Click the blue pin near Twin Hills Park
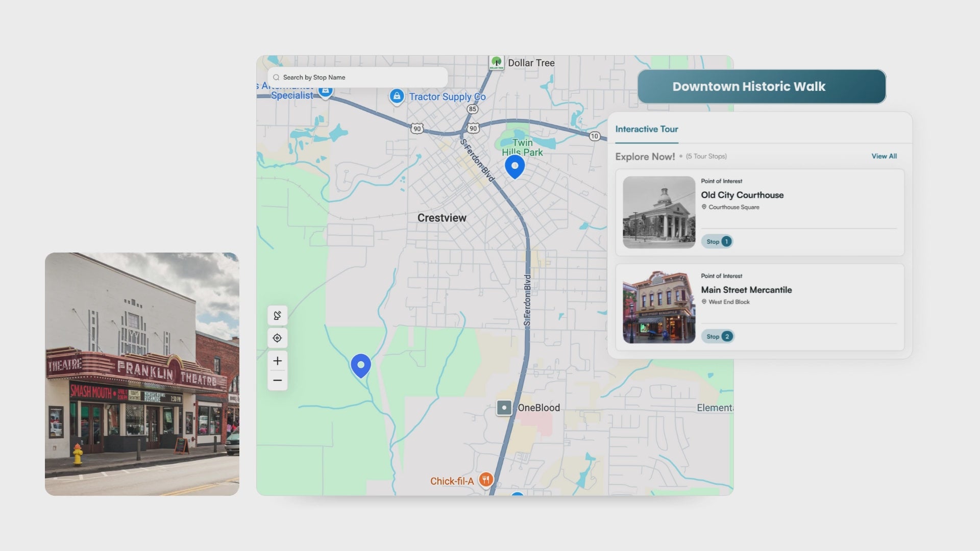This screenshot has width=980, height=551. (514, 166)
